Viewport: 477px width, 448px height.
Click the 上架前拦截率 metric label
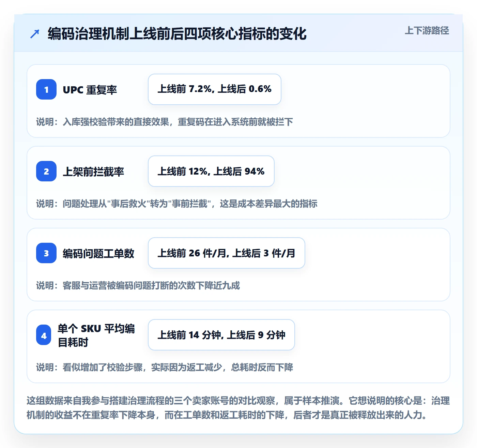coord(93,171)
